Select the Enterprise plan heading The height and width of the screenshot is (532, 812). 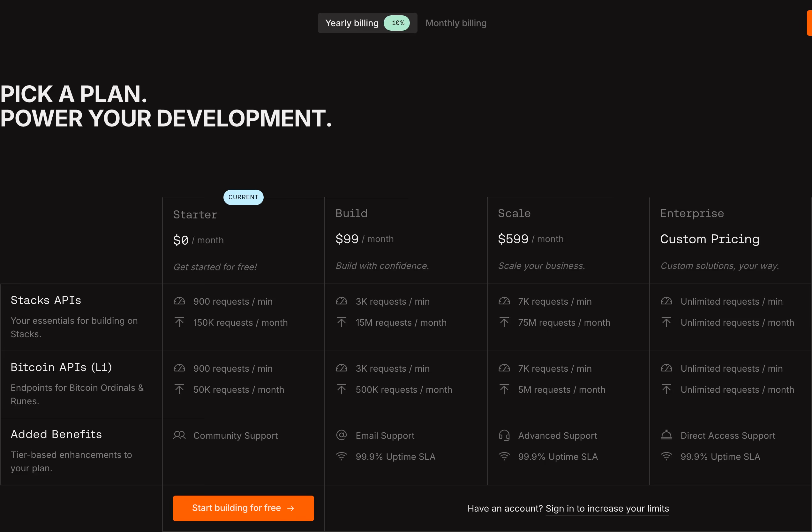pos(692,213)
